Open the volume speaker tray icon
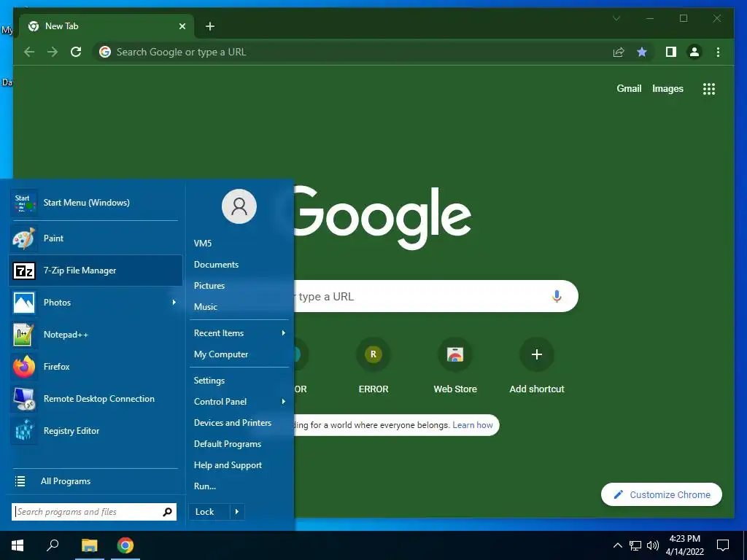 [653, 545]
